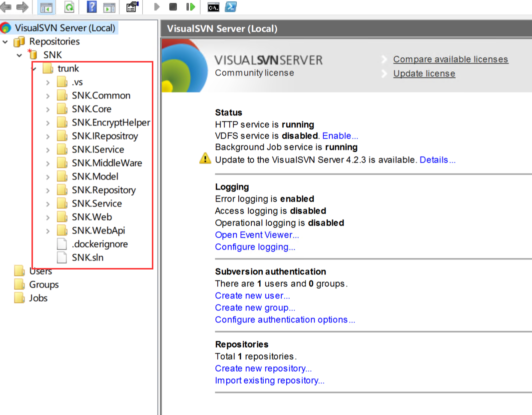This screenshot has width=532, height=415.
Task: Open the command prompt toolbar icon
Action: pyautogui.click(x=213, y=7)
